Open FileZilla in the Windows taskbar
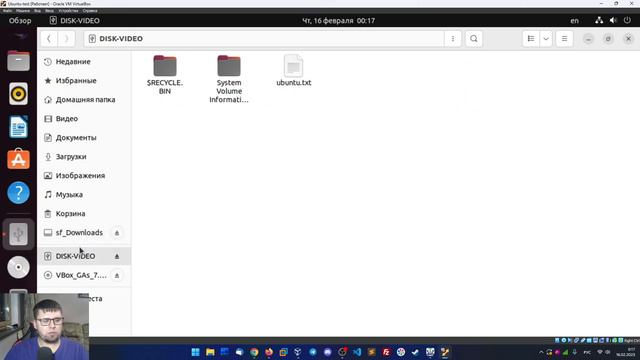This screenshot has height=360, width=640. 386,352
